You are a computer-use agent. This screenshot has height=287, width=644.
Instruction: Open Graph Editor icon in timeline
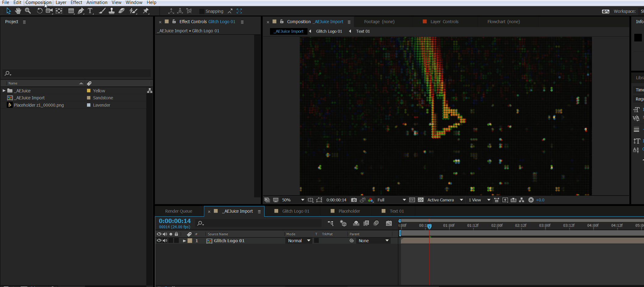click(389, 223)
